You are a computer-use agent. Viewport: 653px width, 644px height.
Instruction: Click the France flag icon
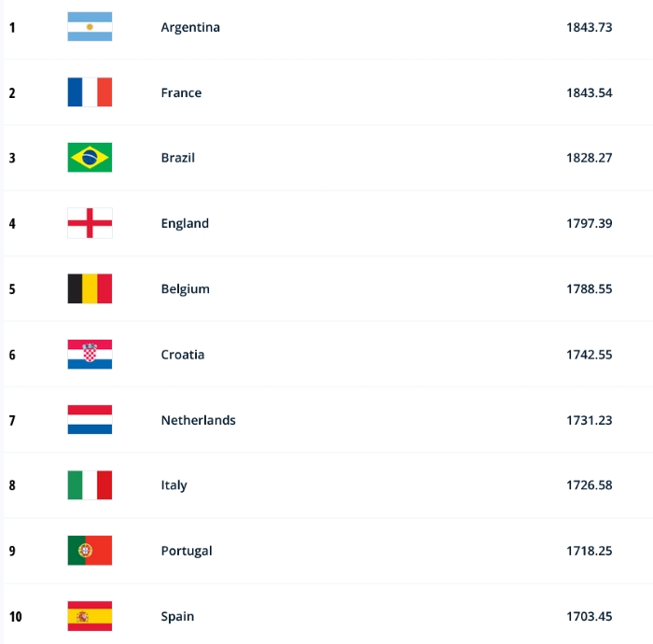[x=90, y=92]
